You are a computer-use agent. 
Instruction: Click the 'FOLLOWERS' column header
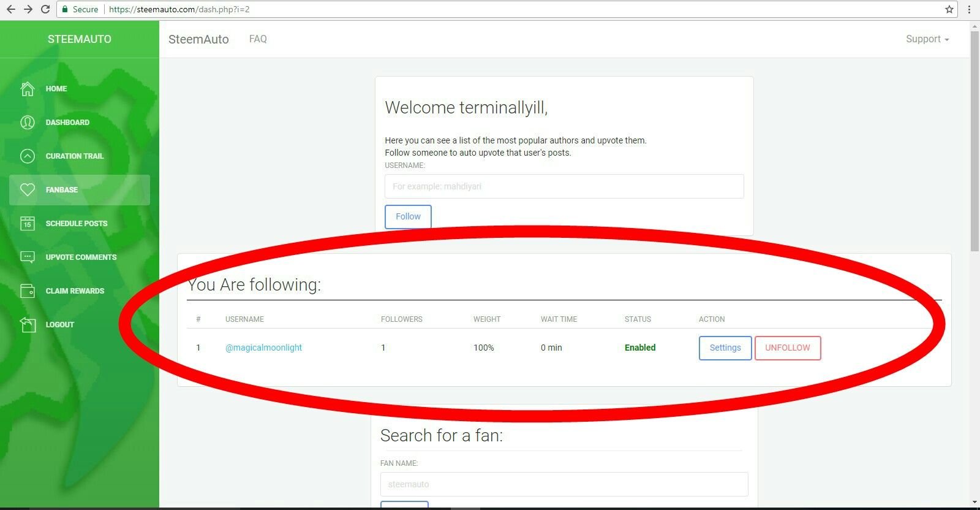click(402, 319)
